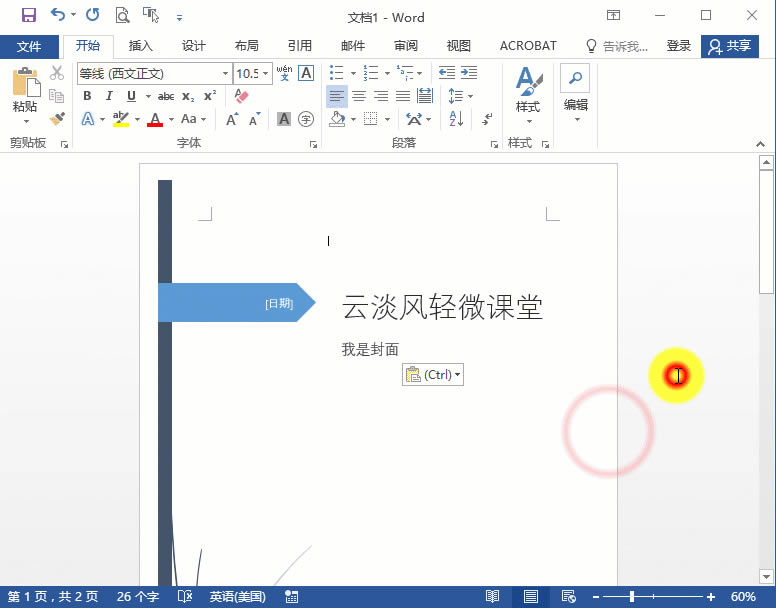Open the font size dropdown 10.5

click(266, 74)
